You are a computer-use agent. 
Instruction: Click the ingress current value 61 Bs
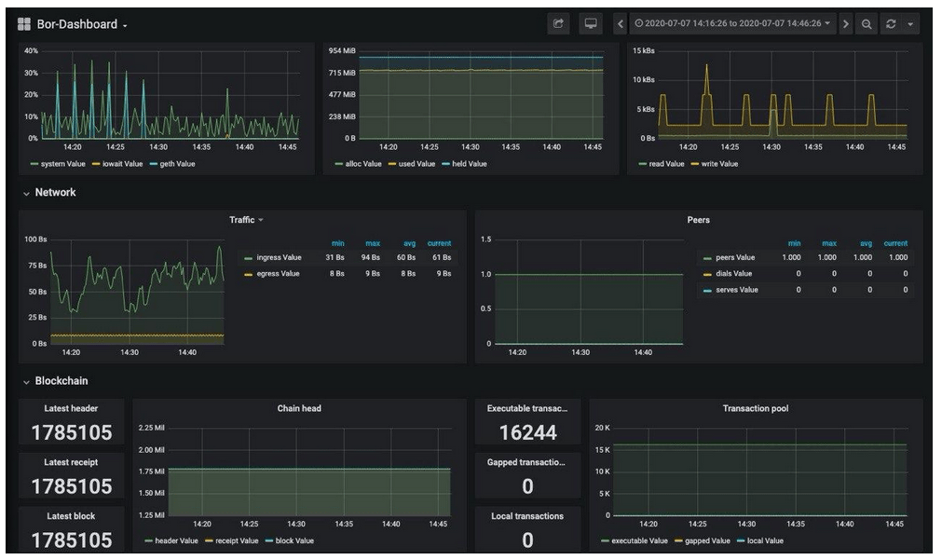(x=442, y=257)
